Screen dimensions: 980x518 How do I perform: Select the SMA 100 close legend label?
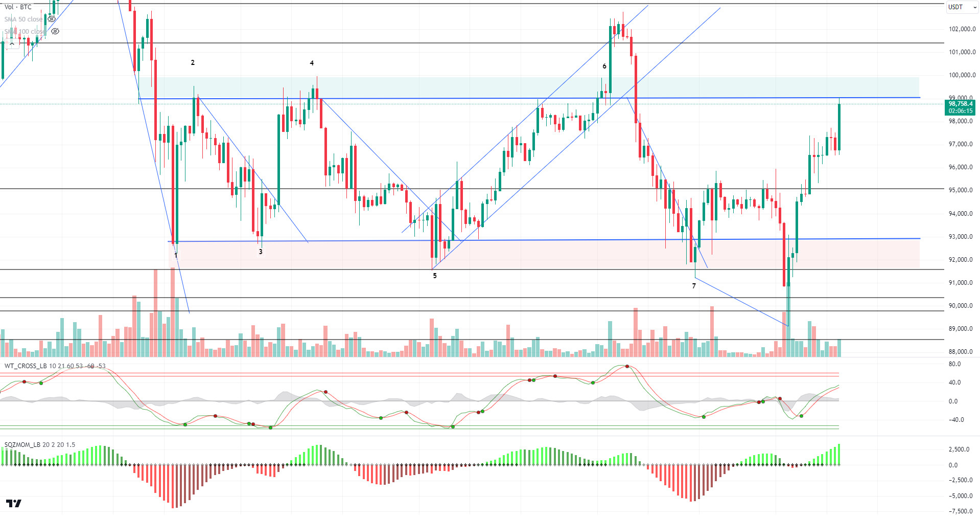tap(26, 32)
